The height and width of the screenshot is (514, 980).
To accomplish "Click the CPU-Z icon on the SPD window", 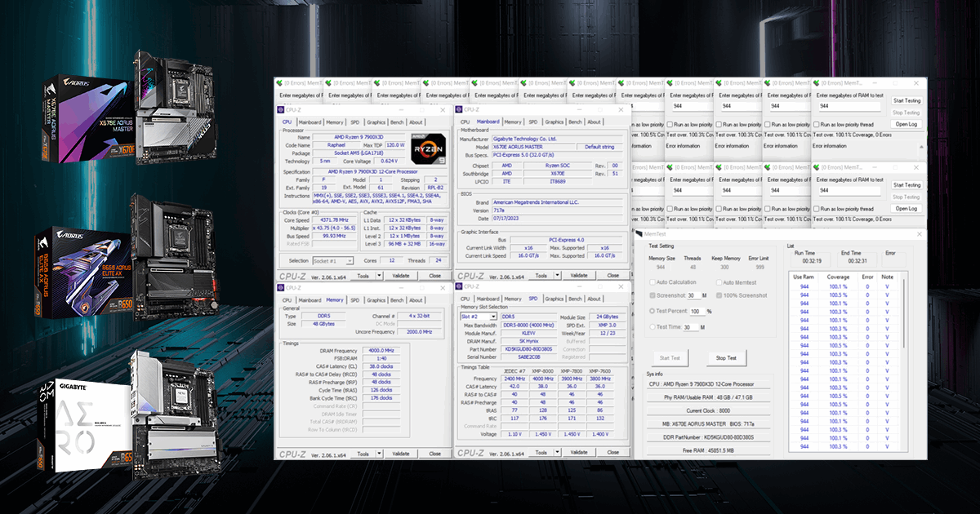I will pos(458,288).
